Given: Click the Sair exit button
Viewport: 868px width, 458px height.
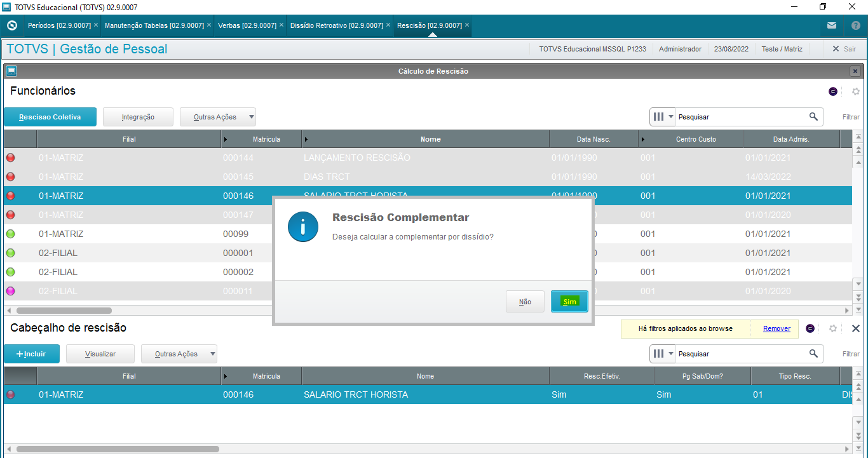Looking at the screenshot, I should pyautogui.click(x=843, y=49).
